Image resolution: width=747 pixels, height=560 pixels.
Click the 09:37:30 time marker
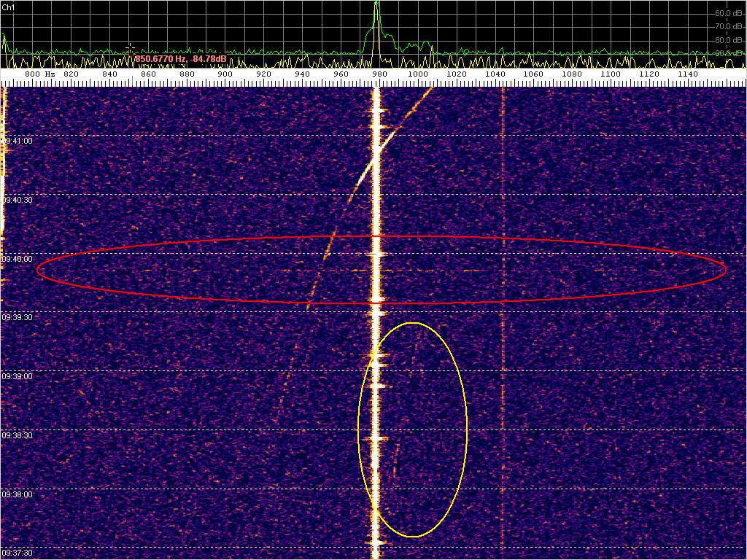click(18, 553)
